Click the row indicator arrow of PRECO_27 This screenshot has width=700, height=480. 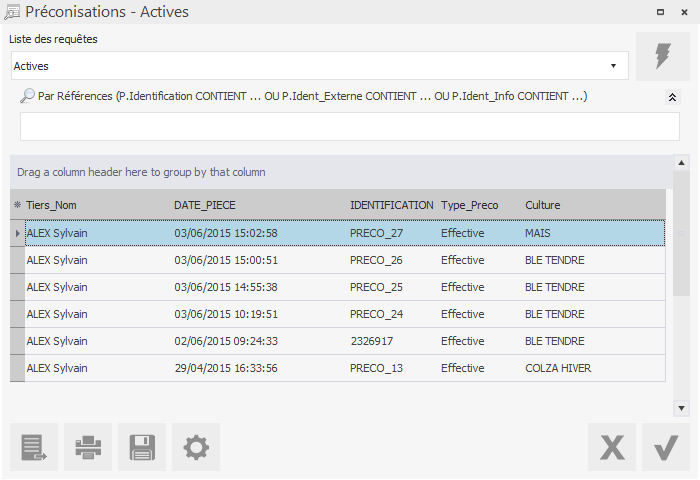(x=17, y=233)
